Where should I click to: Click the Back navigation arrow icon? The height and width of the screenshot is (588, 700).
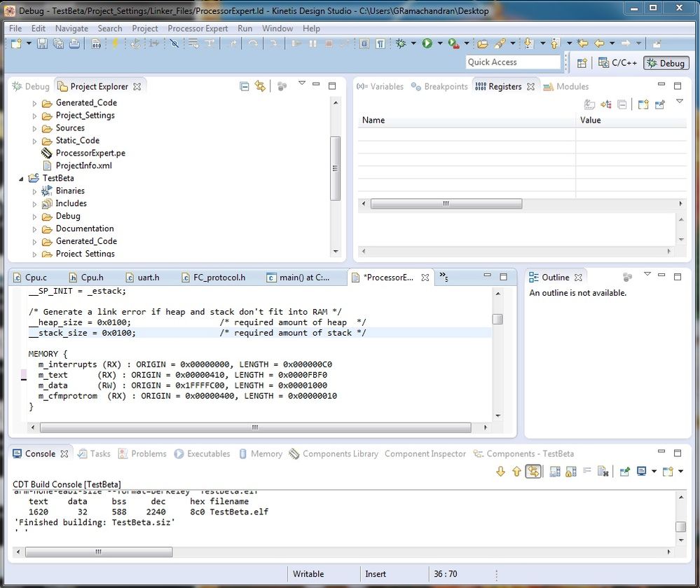600,43
